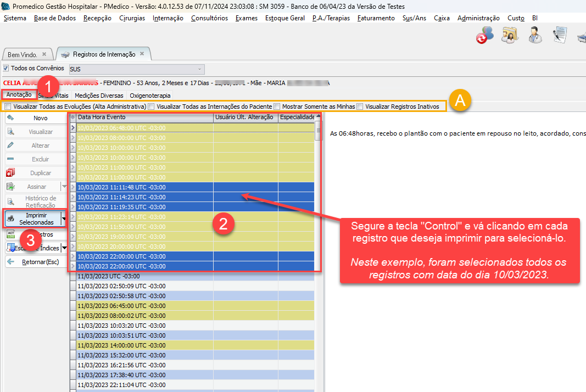Open the Internação menu
Viewport: 586px width, 392px height.
[168, 18]
